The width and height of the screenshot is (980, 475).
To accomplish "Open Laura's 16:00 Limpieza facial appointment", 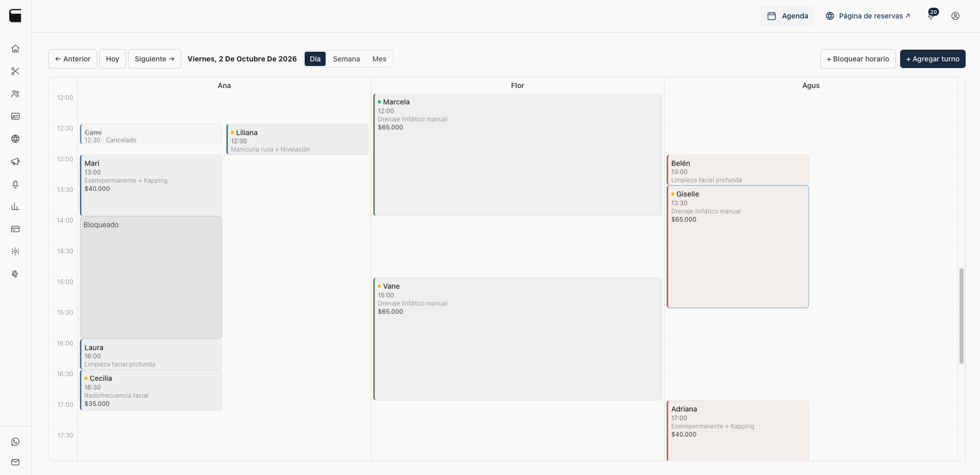I will pyautogui.click(x=151, y=354).
